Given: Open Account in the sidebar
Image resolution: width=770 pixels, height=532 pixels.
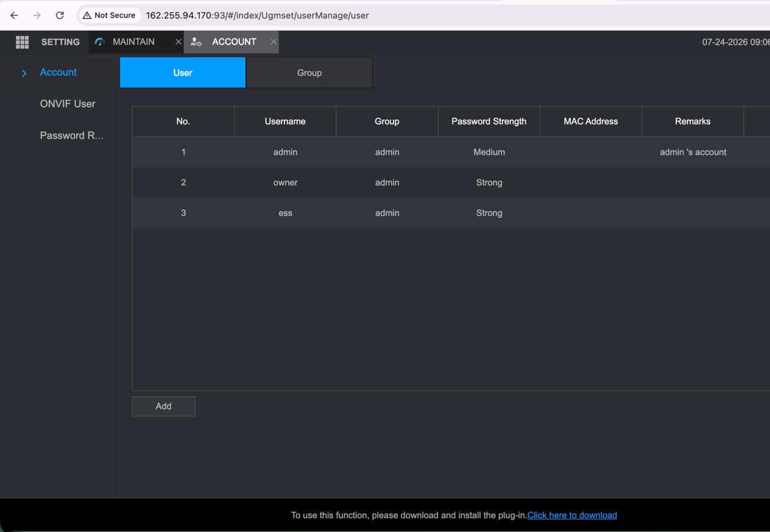Looking at the screenshot, I should point(58,72).
